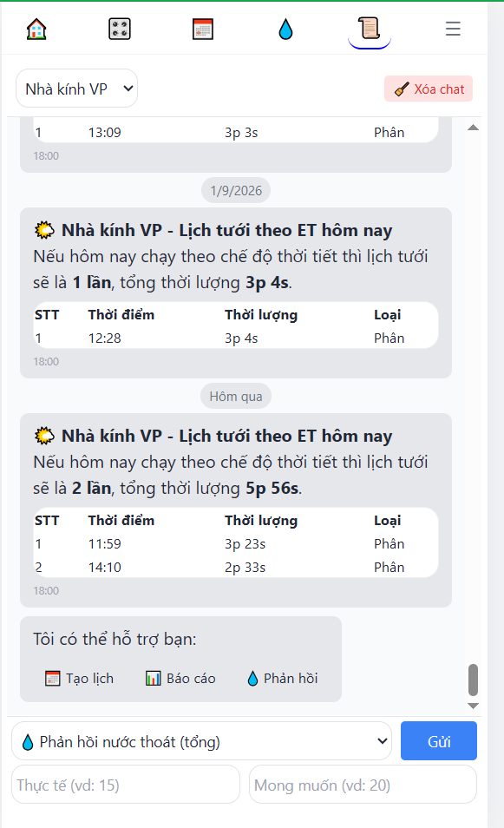Choose the Tạo lịch quick action
Image resolution: width=504 pixels, height=828 pixels.
[x=80, y=678]
